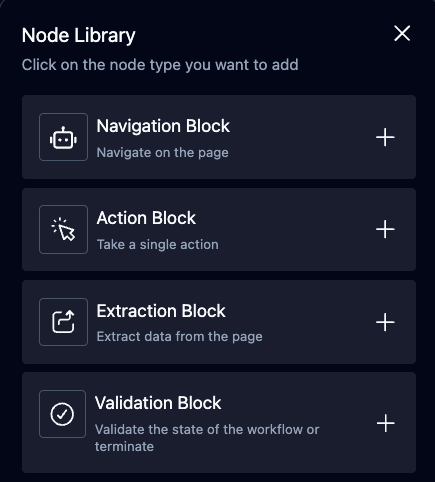Add a Navigation Block with its plus icon

tap(385, 137)
